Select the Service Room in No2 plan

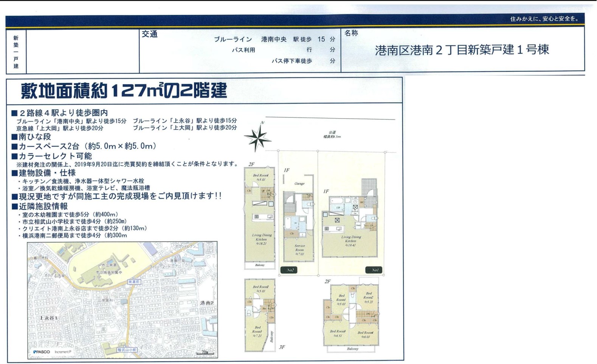coord(299,250)
